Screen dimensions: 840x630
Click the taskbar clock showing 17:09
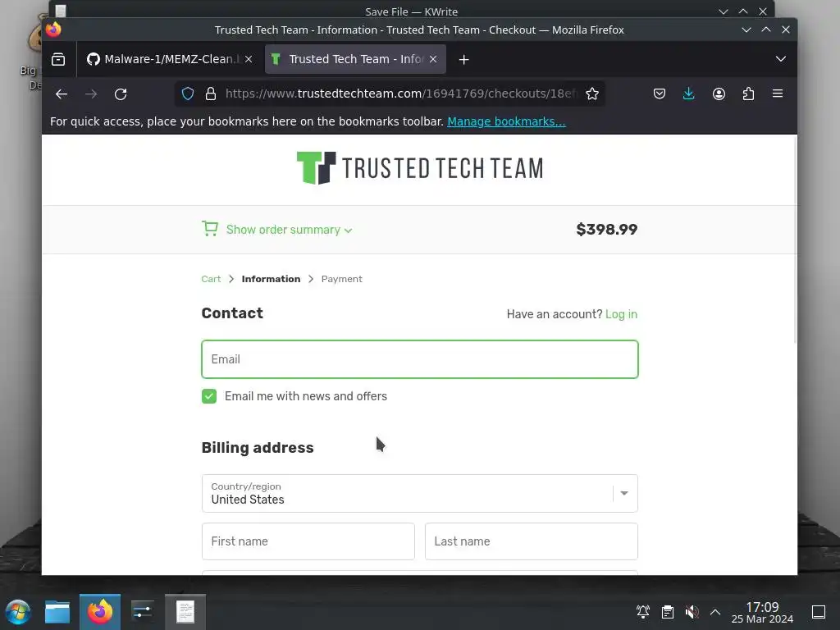click(762, 612)
